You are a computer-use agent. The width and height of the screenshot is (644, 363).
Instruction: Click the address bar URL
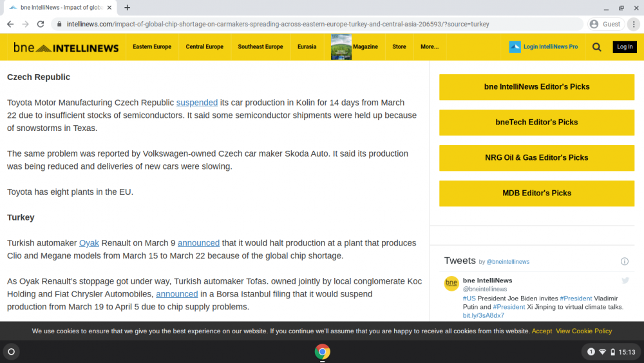(278, 25)
